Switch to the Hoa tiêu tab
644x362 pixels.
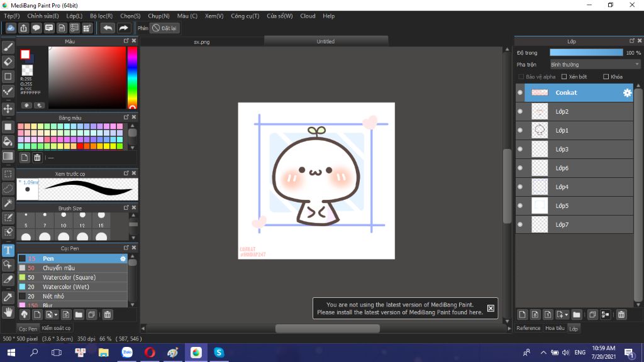coord(555,328)
